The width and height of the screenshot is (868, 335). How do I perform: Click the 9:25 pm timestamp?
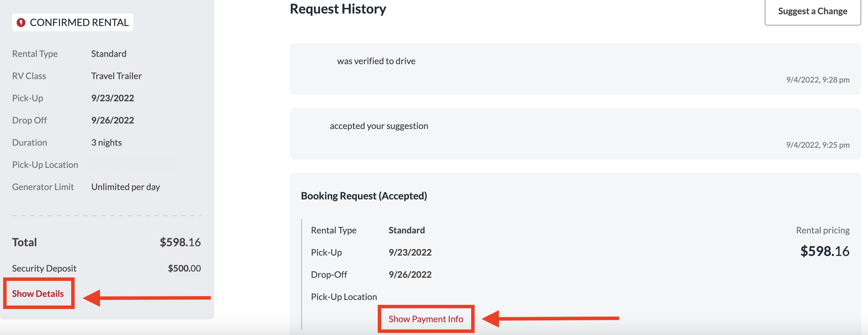(818, 145)
